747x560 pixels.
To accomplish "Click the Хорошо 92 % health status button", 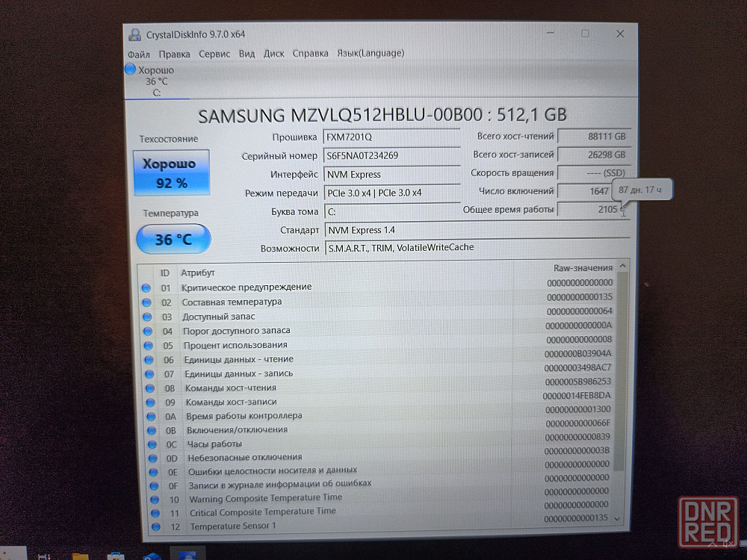I will click(171, 173).
